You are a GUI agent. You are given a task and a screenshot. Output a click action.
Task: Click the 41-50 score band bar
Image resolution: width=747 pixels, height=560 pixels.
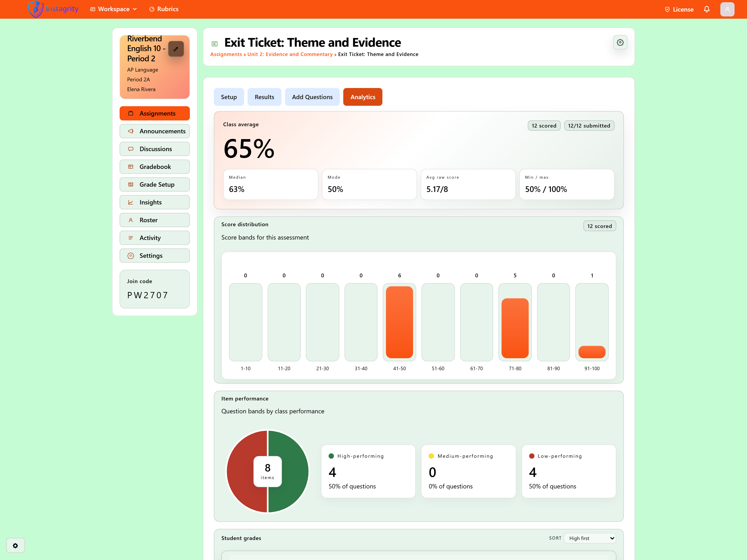pyautogui.click(x=399, y=322)
